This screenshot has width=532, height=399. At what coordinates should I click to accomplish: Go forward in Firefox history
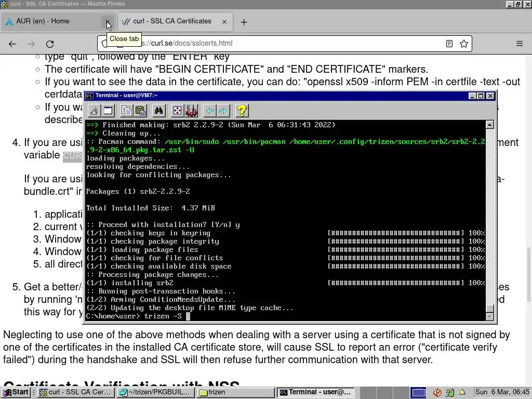point(31,44)
